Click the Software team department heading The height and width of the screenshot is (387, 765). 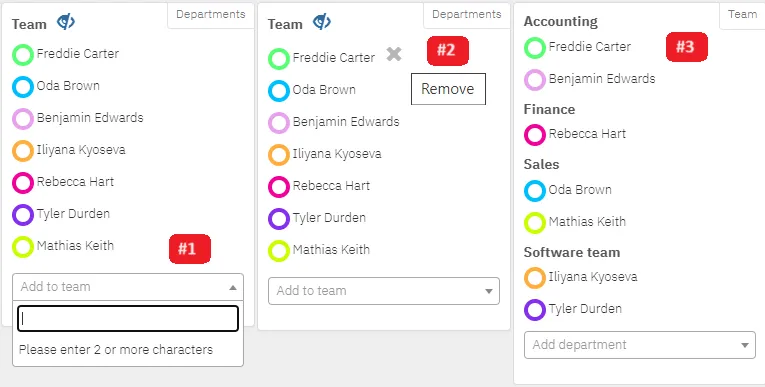tap(572, 253)
